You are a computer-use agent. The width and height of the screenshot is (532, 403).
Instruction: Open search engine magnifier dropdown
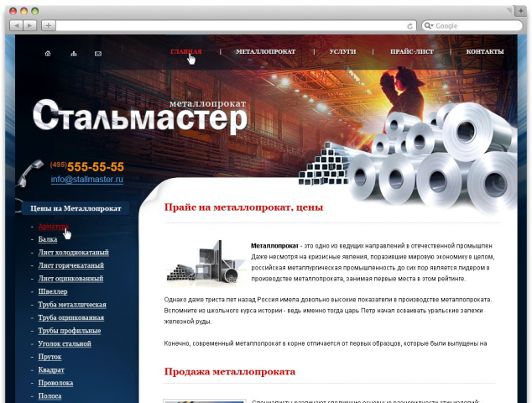pos(429,26)
